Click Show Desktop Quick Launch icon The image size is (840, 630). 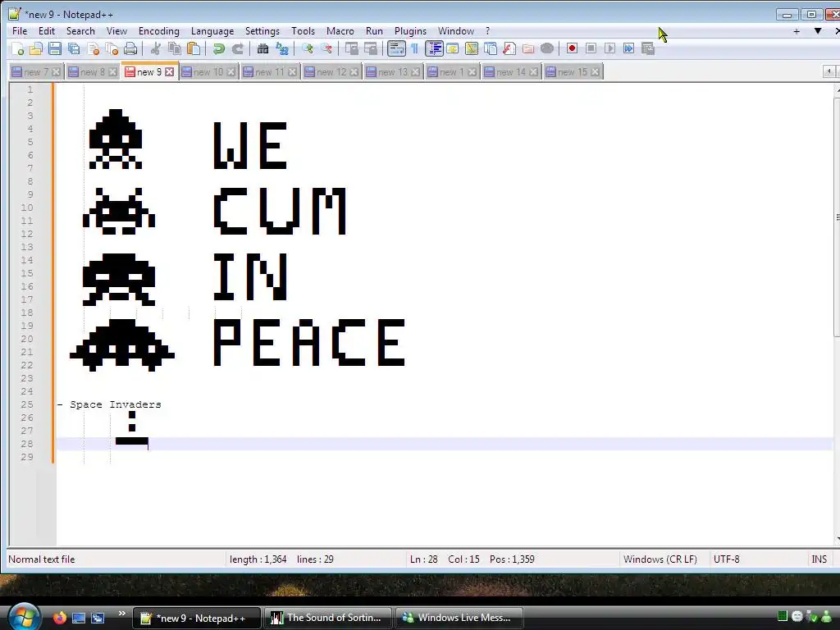79,618
